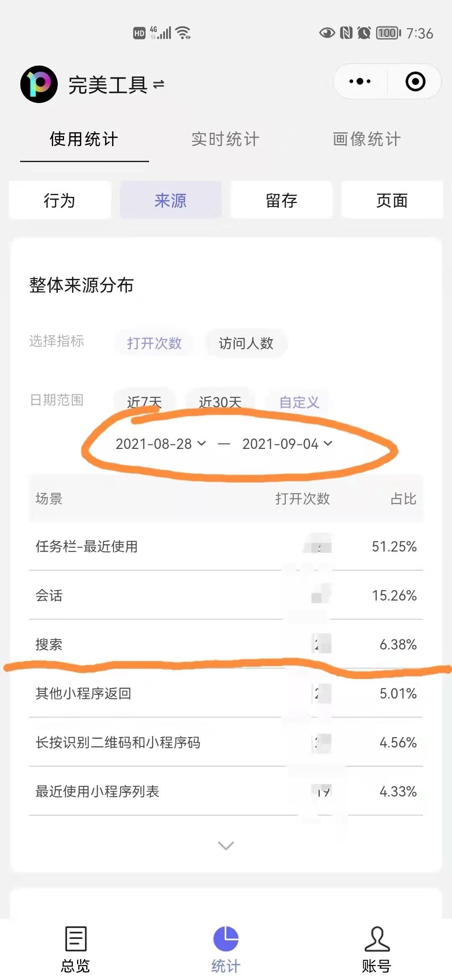This screenshot has width=452, height=980.
Task: Open end date 2021-09-04 dropdown
Action: click(288, 444)
